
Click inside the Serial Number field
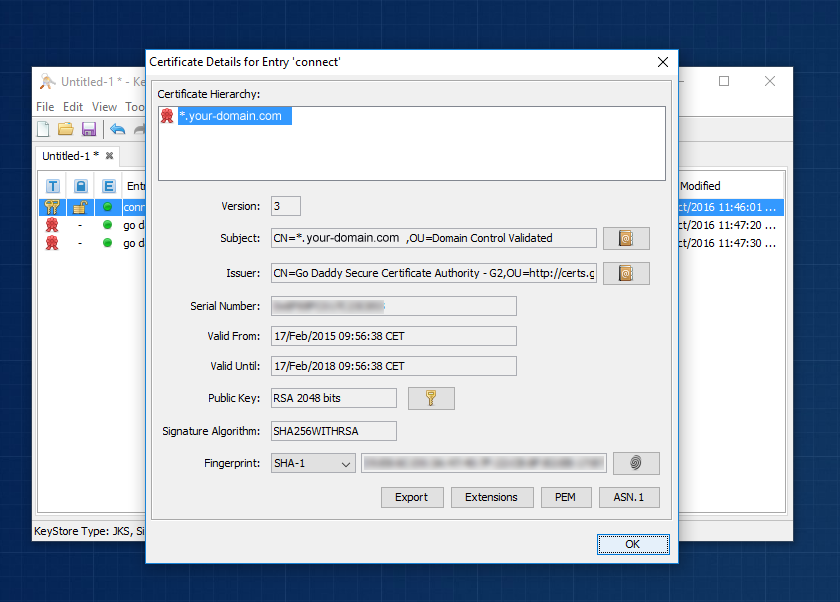tap(393, 306)
